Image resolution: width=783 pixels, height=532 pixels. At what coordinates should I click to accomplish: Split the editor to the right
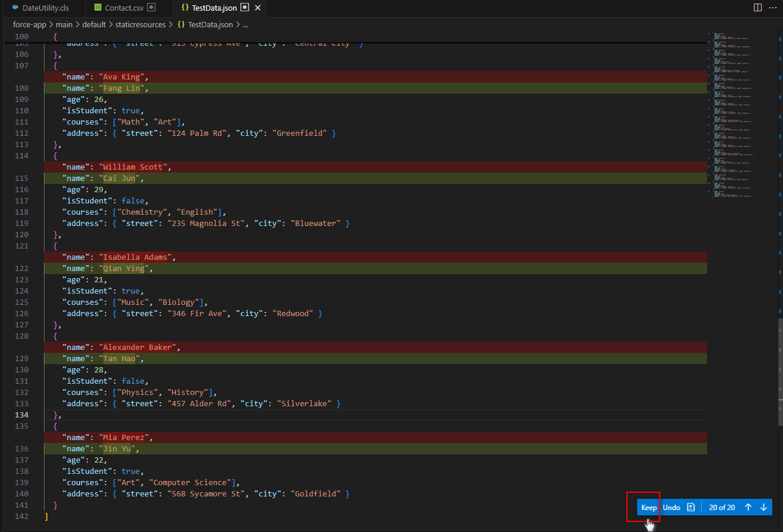(757, 8)
